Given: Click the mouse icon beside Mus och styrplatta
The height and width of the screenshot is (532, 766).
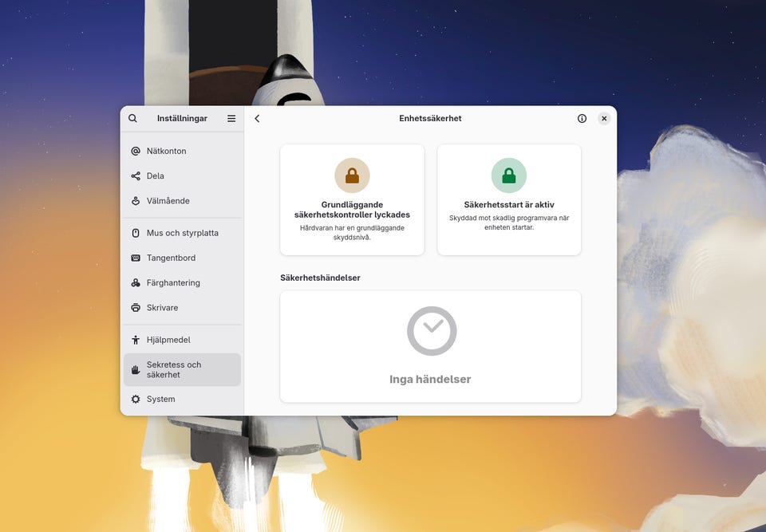Looking at the screenshot, I should (136, 233).
